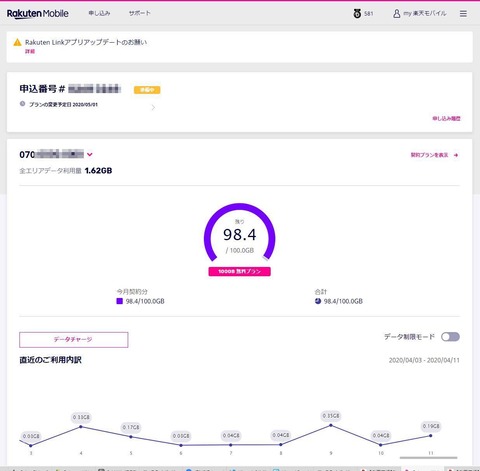The image size is (480, 471).
Task: Select the 0.35GB data point on day 9
Action: [x=331, y=425]
